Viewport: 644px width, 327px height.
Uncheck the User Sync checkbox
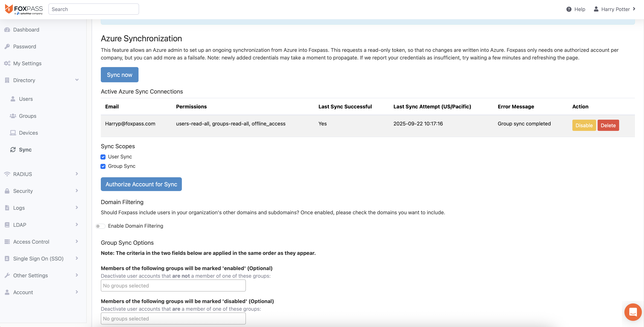pos(103,157)
